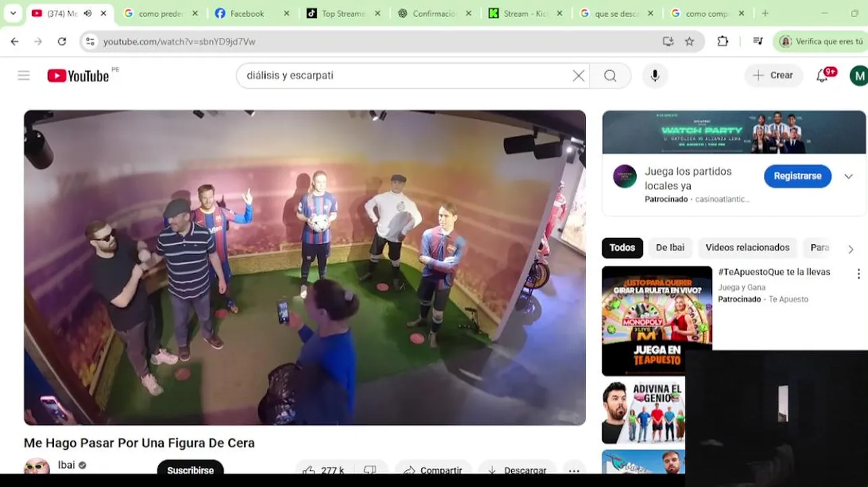Go to YouTube home via the logo
The image size is (868, 487).
tap(78, 76)
